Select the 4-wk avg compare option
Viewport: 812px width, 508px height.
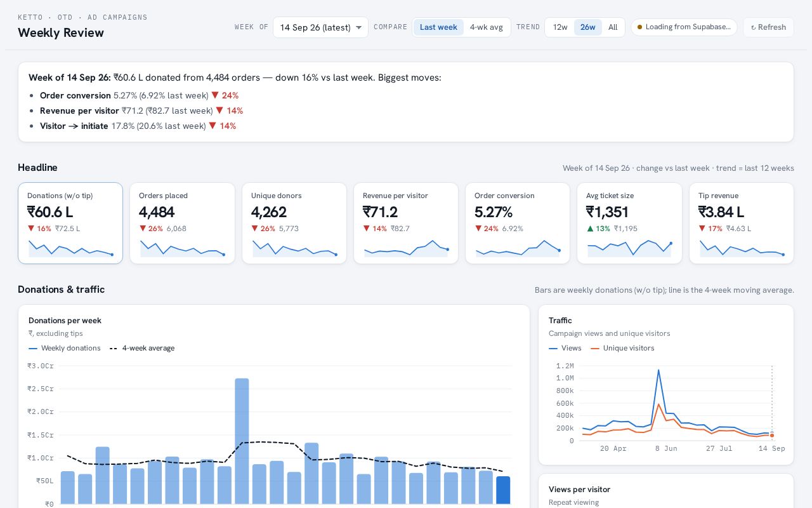pos(487,27)
